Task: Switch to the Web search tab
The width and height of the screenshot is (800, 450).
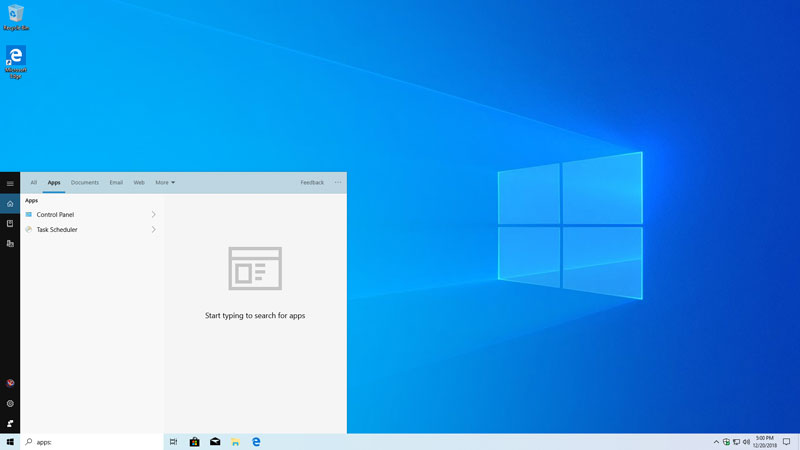Action: coord(139,183)
